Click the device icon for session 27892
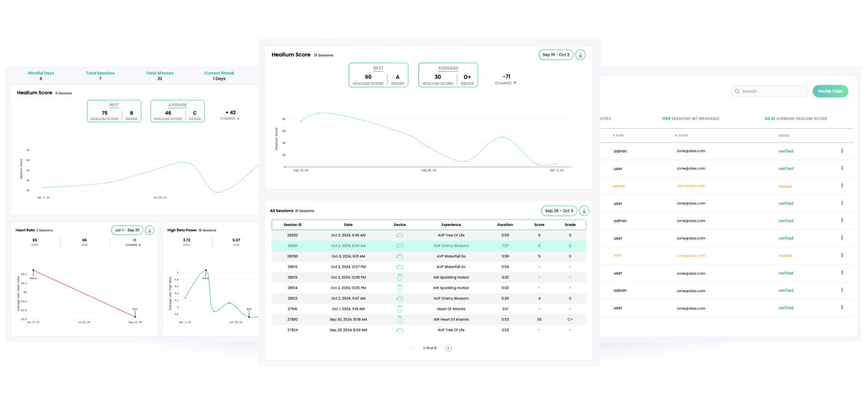The image size is (868, 407). point(400,320)
